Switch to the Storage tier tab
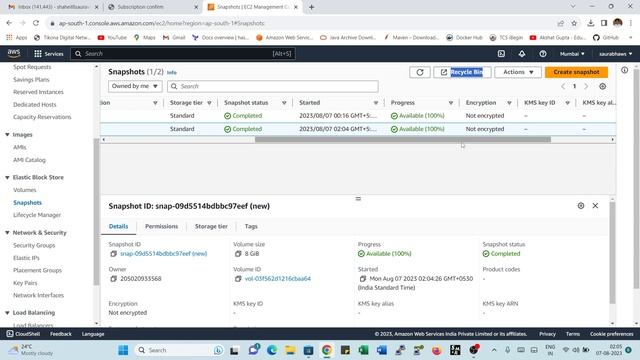640x360 pixels. (x=211, y=226)
